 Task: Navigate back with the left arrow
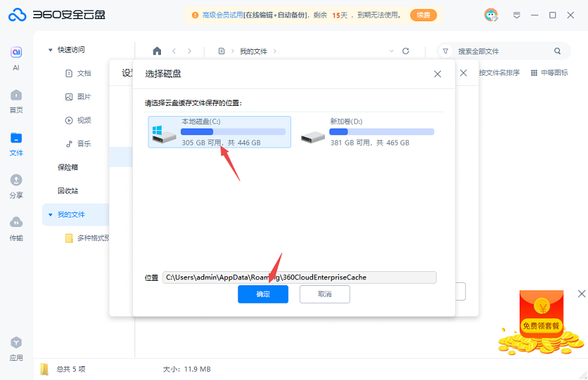pyautogui.click(x=174, y=51)
